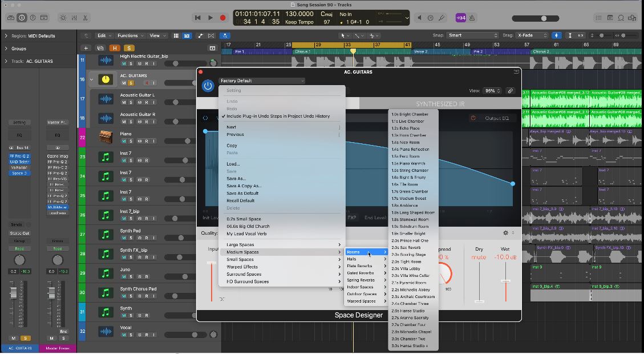Mute the Synth Pad track
This screenshot has width=644, height=354.
[x=124, y=238]
